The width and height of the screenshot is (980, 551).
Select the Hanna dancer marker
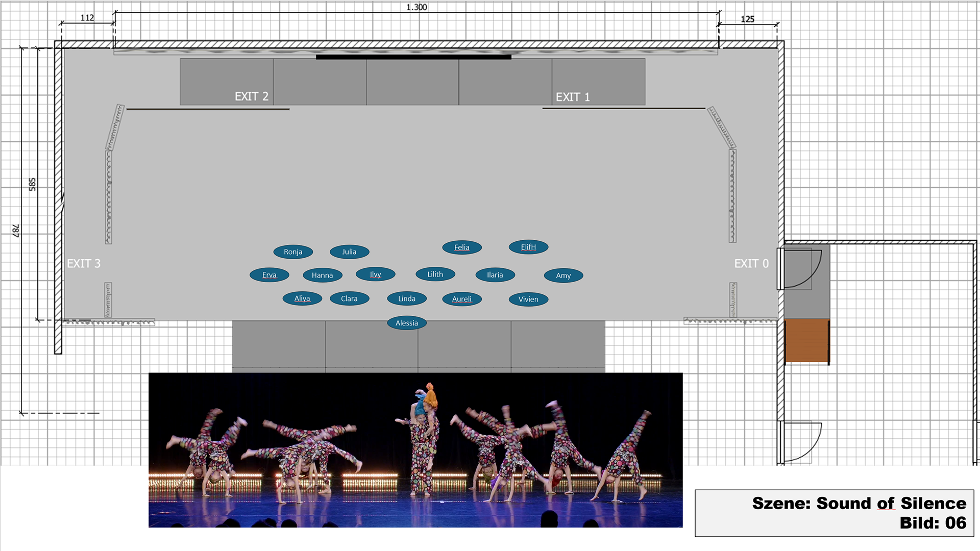[x=322, y=275]
